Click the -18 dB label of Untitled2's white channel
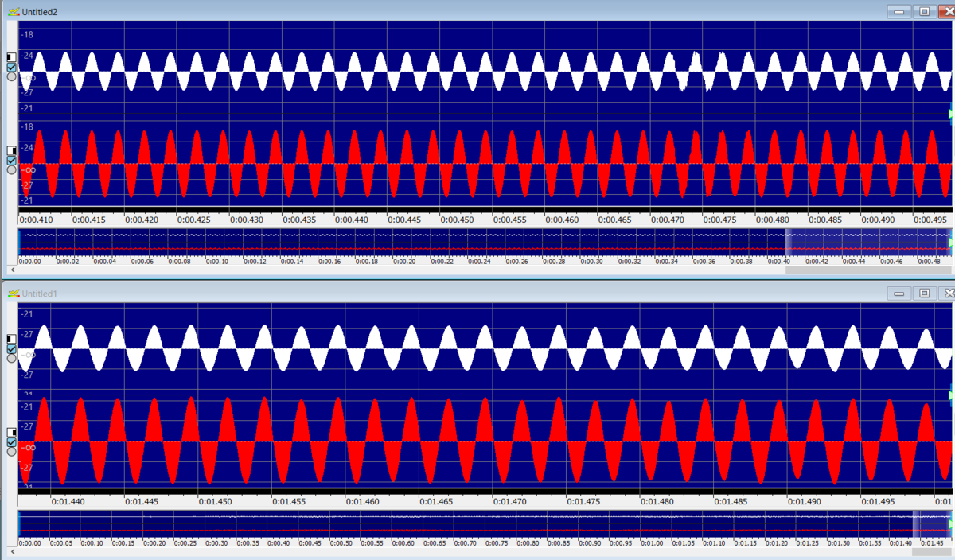The width and height of the screenshot is (955, 560). [26, 34]
